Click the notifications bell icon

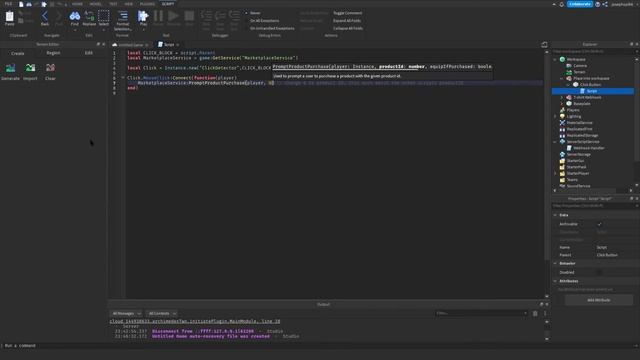562,4
